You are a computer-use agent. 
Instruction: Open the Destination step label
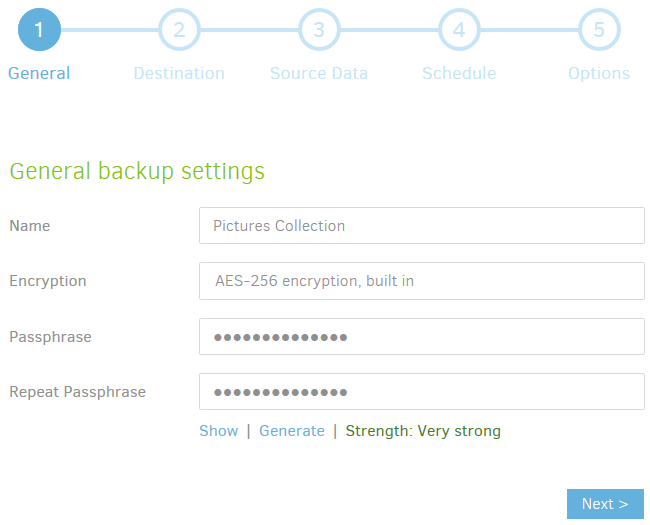coord(179,73)
